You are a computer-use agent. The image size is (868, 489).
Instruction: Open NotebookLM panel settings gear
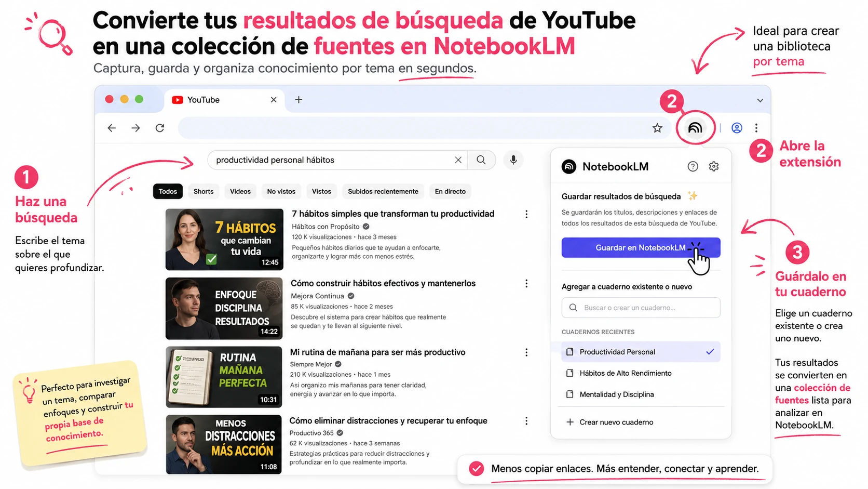click(714, 166)
